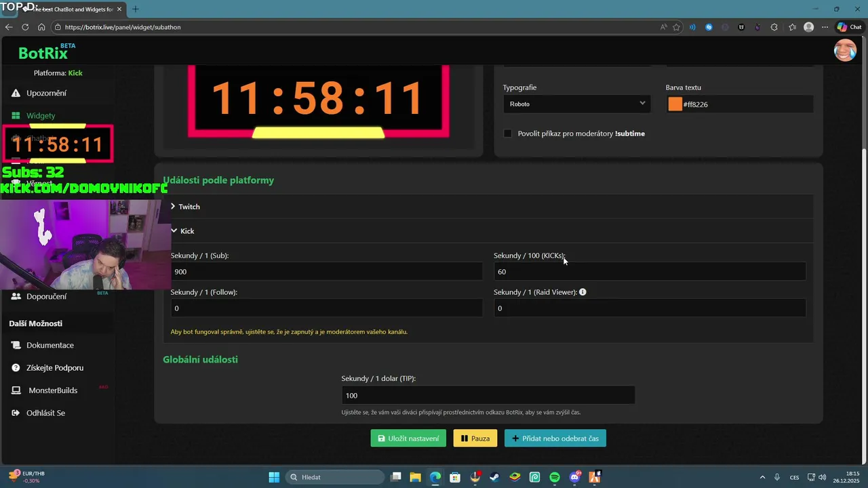Open a new browser tab with plus
The width and height of the screenshot is (868, 488).
[135, 9]
